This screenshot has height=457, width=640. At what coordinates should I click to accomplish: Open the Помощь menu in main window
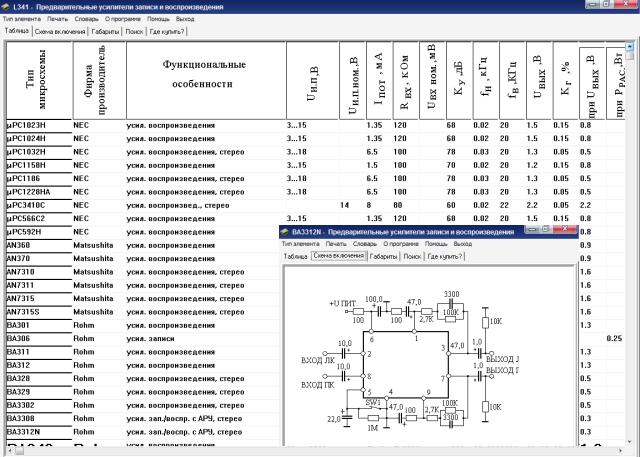pos(158,19)
